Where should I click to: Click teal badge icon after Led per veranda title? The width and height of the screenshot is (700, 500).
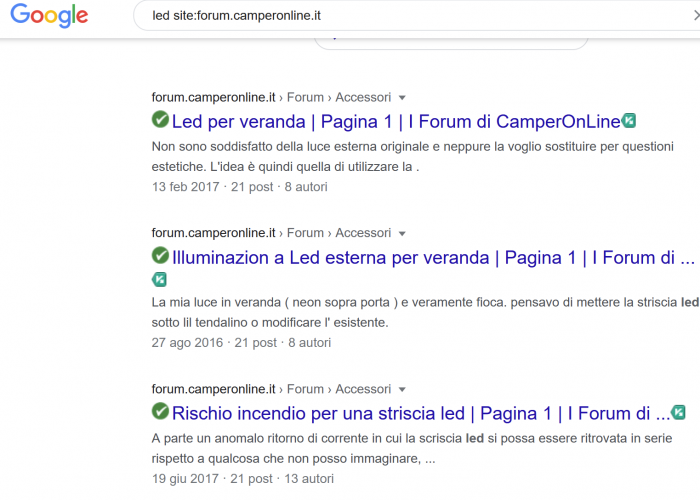point(629,121)
